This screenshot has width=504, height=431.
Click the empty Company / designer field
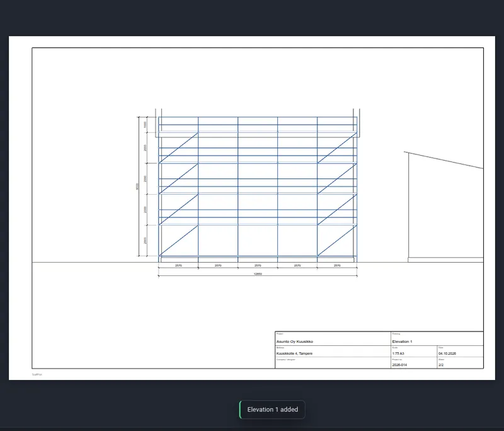(333, 363)
